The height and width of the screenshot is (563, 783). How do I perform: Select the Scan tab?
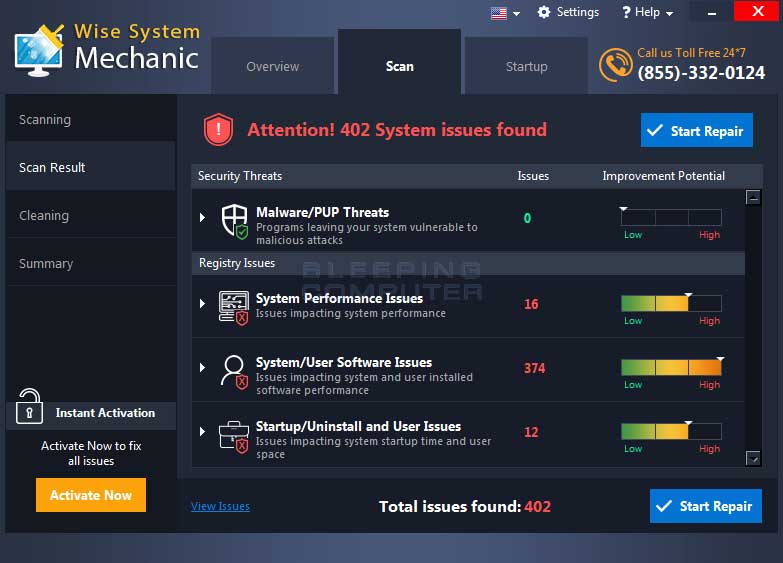(x=399, y=62)
